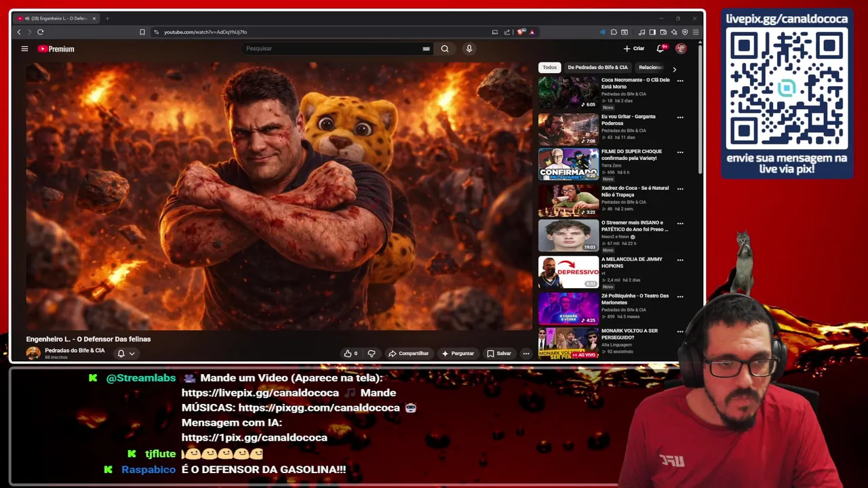
Task: Open YouTube notifications bell
Action: (x=660, y=49)
